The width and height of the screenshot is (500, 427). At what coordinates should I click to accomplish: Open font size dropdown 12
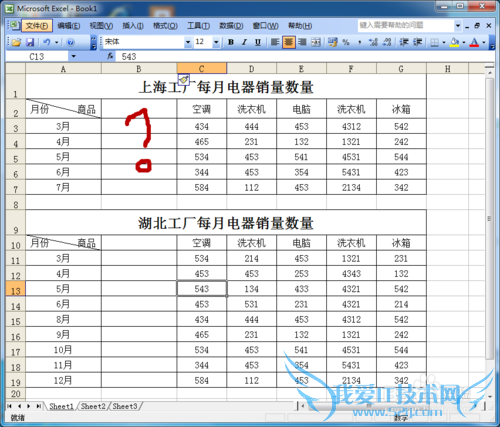[x=216, y=42]
